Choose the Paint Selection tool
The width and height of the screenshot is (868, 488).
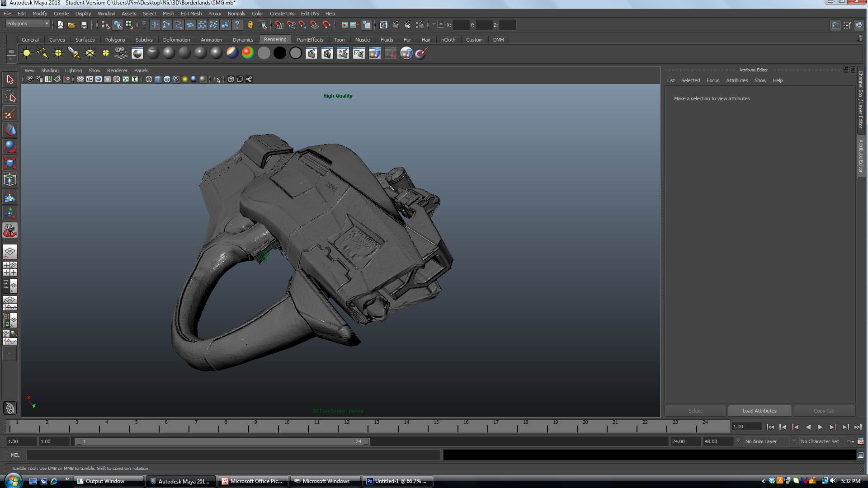10,113
